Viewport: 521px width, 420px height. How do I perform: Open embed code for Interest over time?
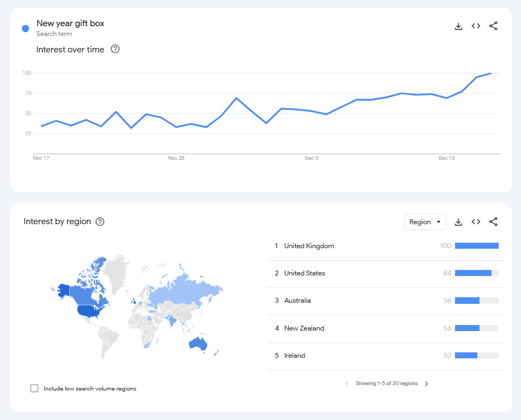(x=476, y=26)
